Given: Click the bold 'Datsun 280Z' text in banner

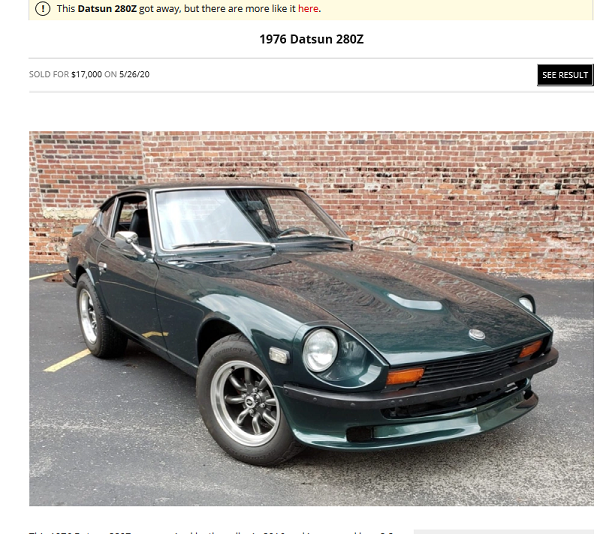Looking at the screenshot, I should click(x=107, y=8).
